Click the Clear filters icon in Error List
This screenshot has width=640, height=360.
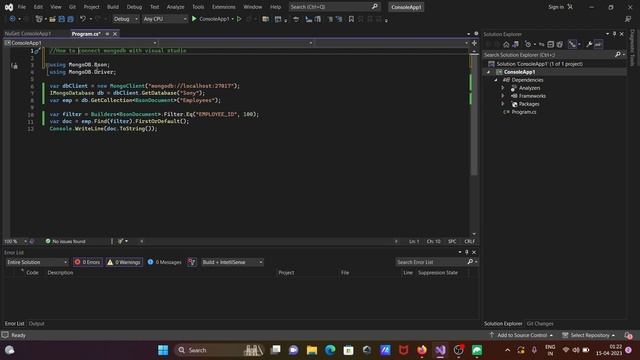(192, 262)
